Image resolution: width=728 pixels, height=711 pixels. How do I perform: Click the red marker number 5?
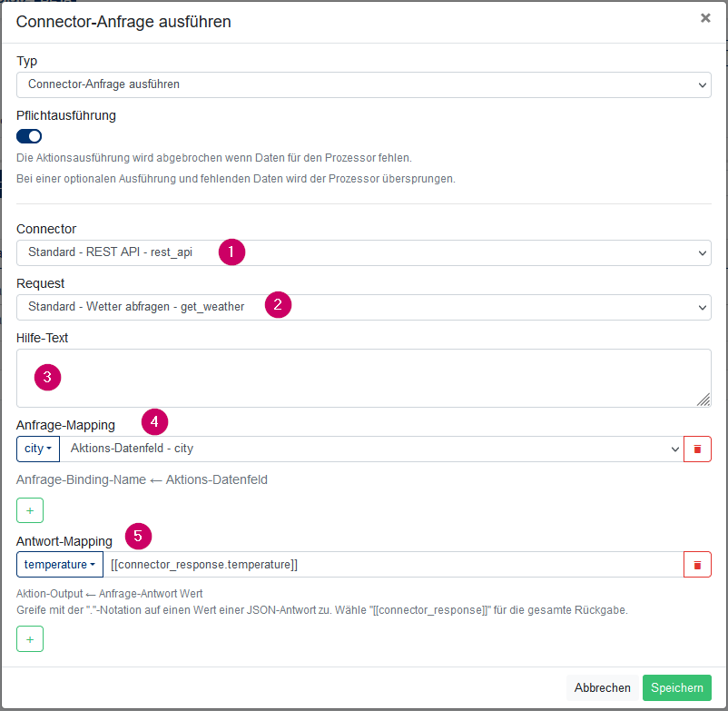[138, 537]
